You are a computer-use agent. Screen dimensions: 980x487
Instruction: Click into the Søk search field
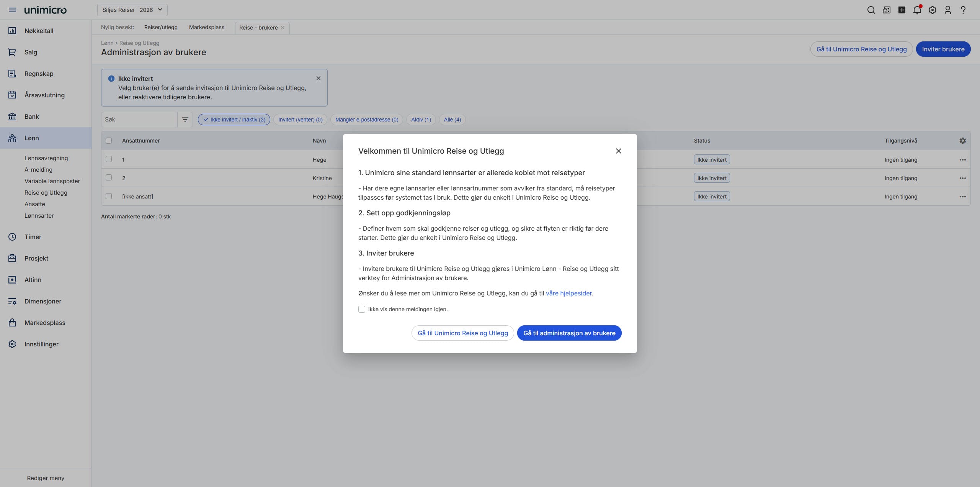point(139,120)
